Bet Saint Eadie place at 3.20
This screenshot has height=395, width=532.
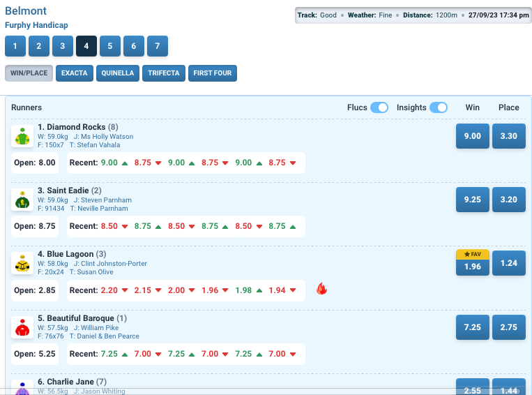508,200
